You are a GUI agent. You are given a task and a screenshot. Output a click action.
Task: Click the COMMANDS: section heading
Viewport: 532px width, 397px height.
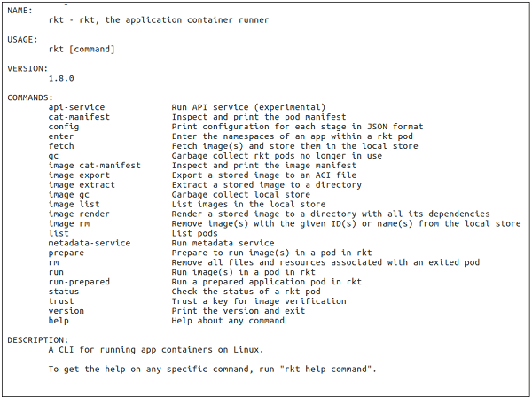point(30,97)
